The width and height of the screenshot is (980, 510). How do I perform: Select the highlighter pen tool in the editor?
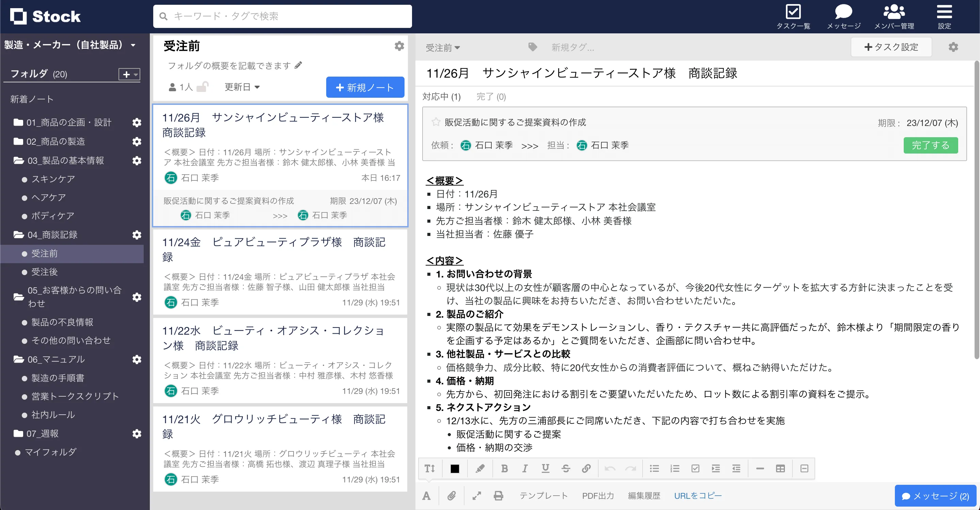click(x=480, y=468)
